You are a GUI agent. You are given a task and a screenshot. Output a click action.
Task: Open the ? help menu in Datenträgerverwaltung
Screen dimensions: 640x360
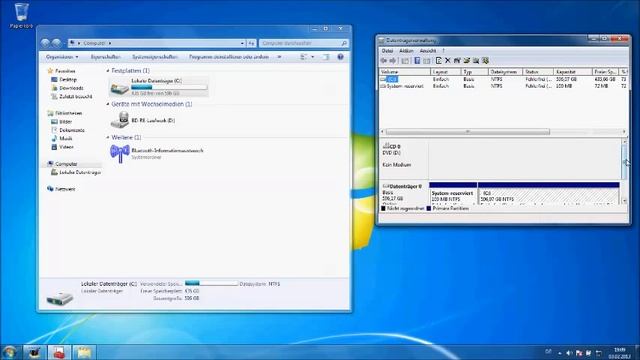click(444, 51)
